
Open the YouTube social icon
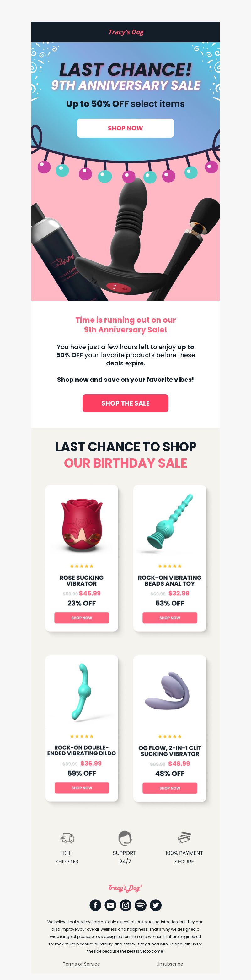pos(110,905)
